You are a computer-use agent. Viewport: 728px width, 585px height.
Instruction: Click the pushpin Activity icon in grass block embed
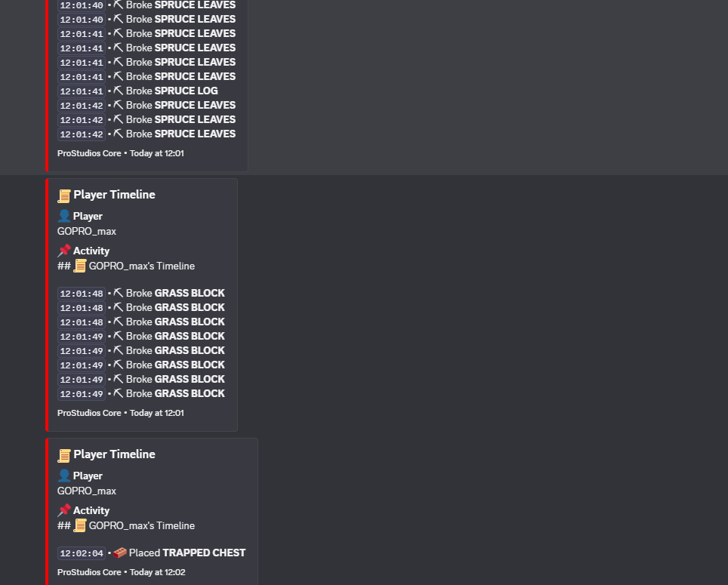[x=64, y=251]
